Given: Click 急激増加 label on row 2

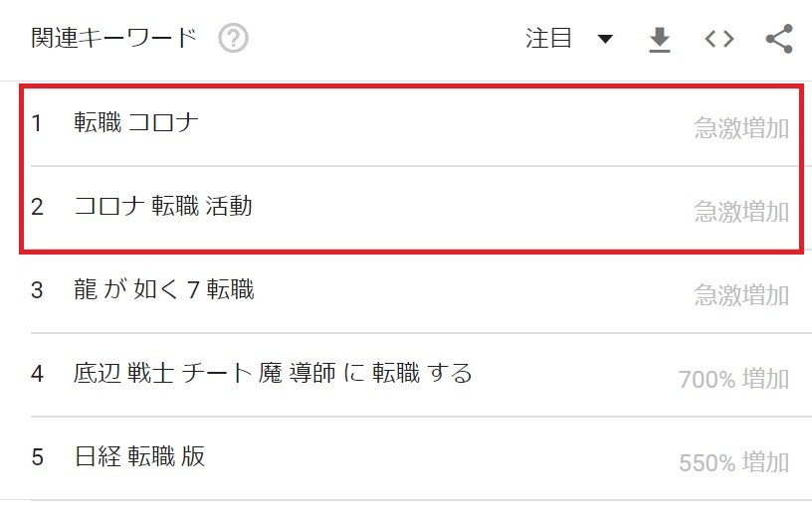Looking at the screenshot, I should tap(741, 212).
